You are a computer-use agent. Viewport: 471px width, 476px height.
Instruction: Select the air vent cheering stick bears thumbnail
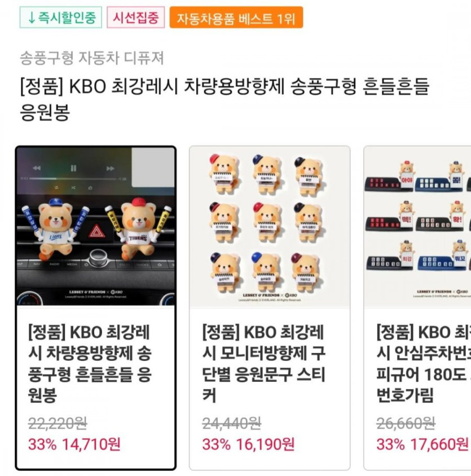point(96,227)
